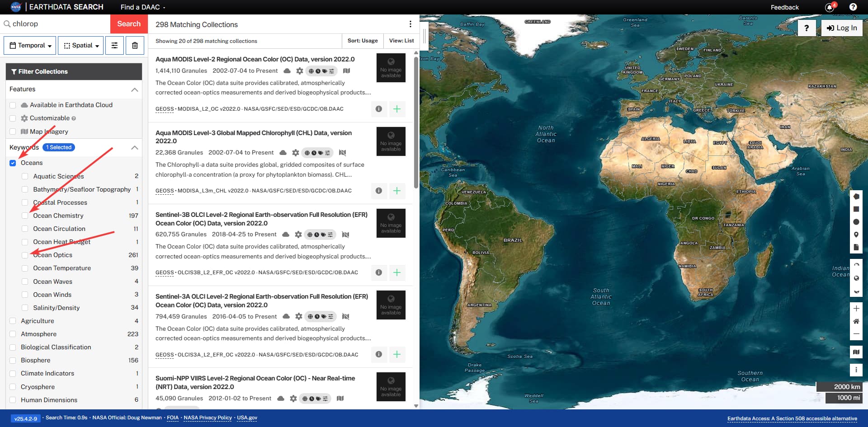Select the circle spatial drawing tool

(x=856, y=222)
